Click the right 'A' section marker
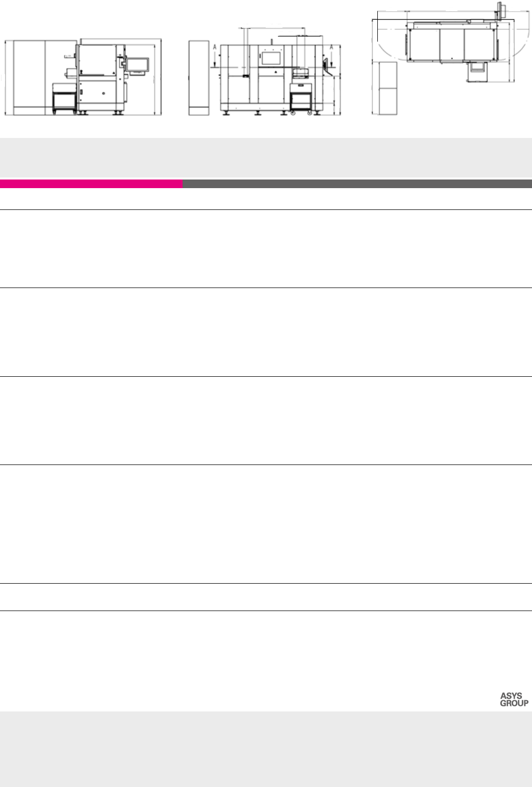Screen dimensions: 532x787 331,47
